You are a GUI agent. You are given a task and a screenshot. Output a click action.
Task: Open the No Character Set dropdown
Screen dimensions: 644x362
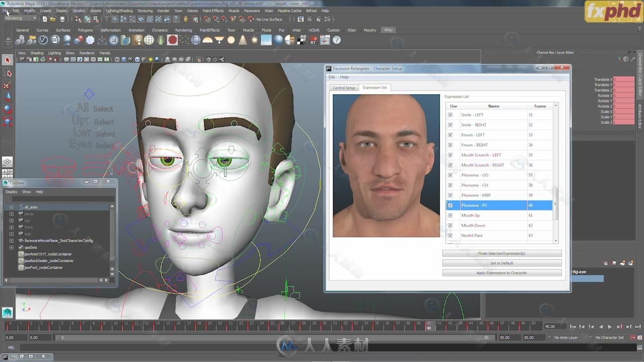pyautogui.click(x=609, y=337)
